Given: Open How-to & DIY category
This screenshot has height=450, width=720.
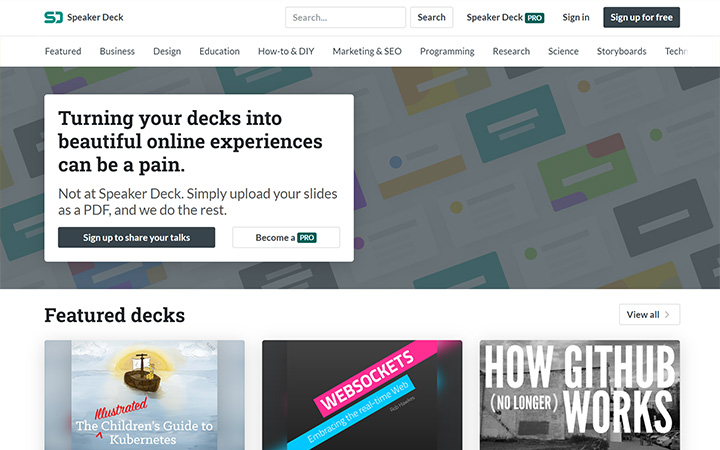Looking at the screenshot, I should coord(286,51).
